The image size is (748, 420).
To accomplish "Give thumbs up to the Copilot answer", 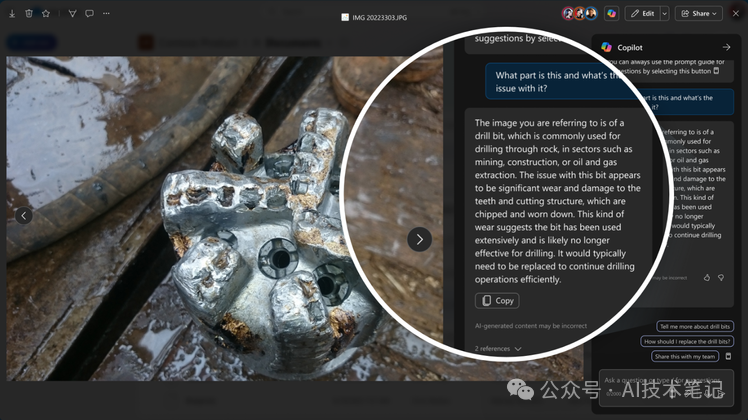I will click(x=707, y=277).
